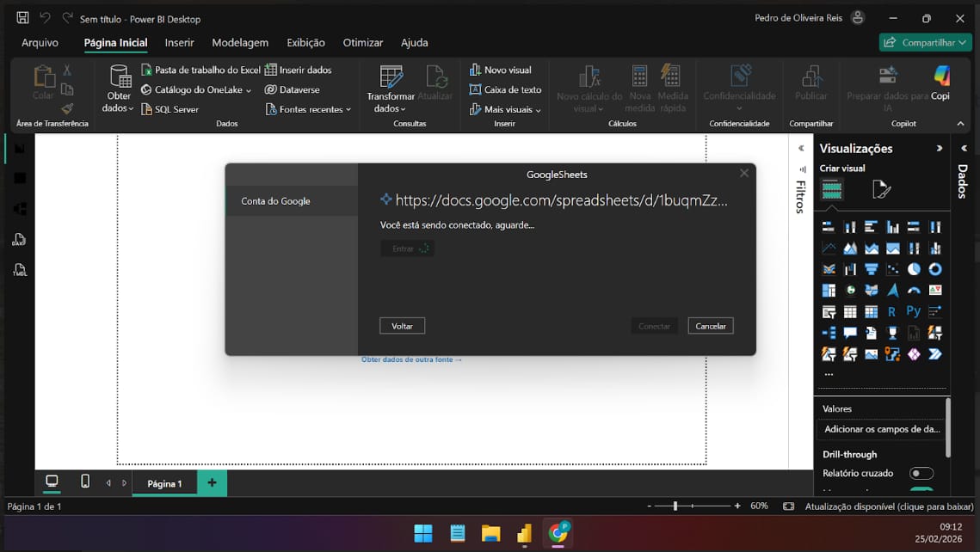The height and width of the screenshot is (552, 980).
Task: Select the Python visual
Action: click(x=914, y=311)
